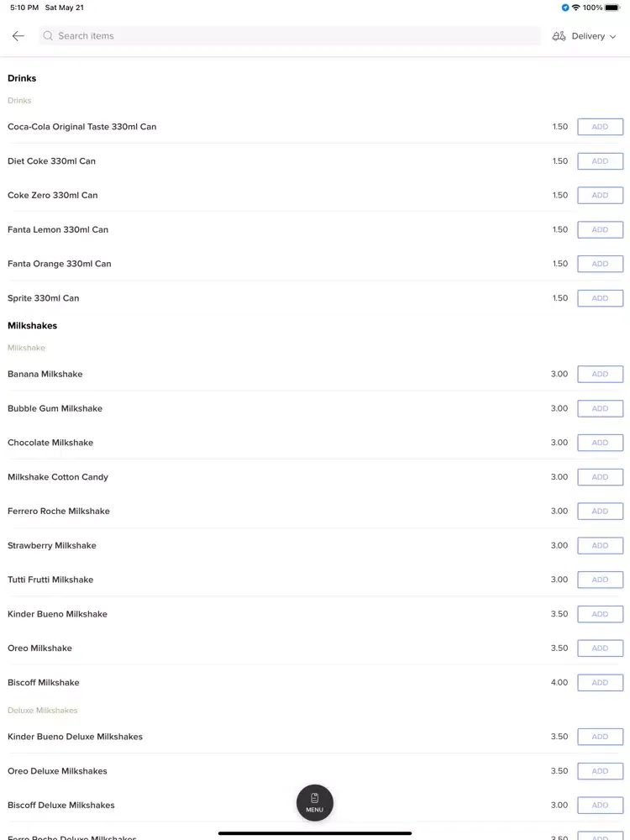Add Sprite 330ml Can to order
Image resolution: width=630 pixels, height=840 pixels.
pos(600,298)
